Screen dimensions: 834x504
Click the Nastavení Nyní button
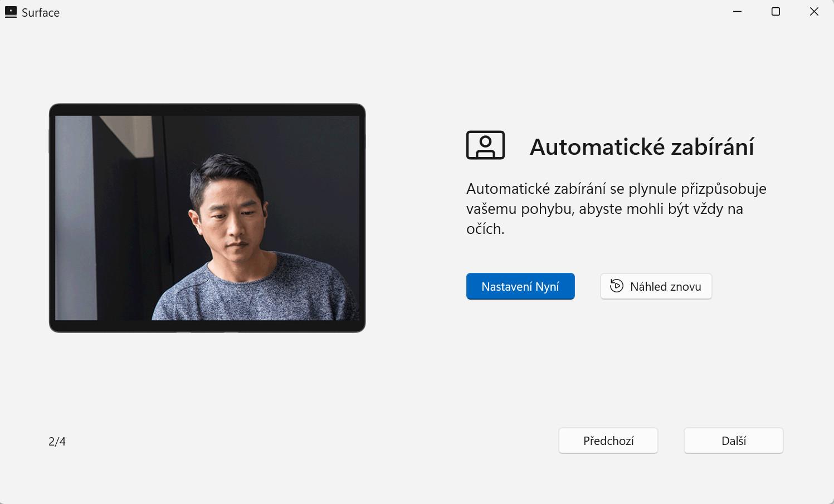point(520,286)
